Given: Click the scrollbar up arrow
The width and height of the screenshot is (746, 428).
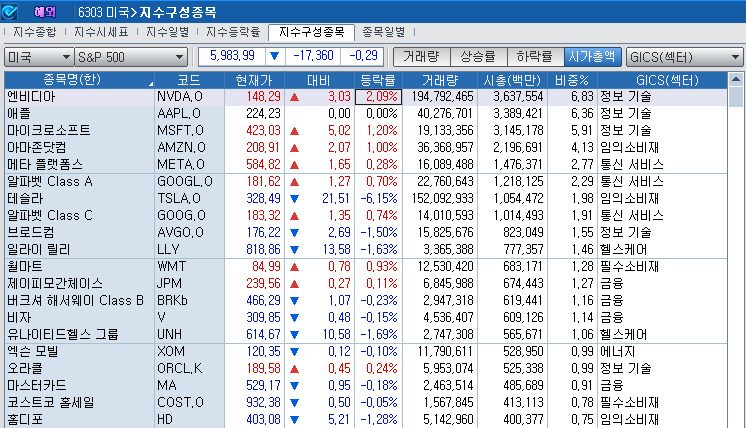Looking at the screenshot, I should click(x=736, y=79).
